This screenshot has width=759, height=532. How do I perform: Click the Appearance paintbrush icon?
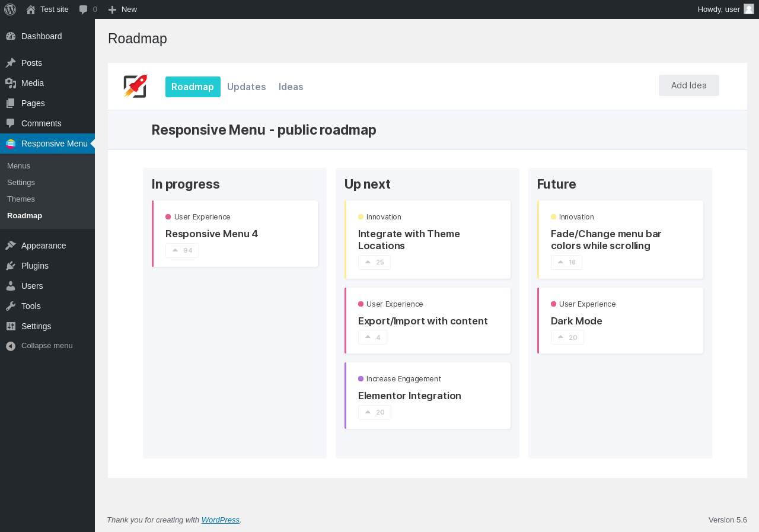pyautogui.click(x=11, y=246)
